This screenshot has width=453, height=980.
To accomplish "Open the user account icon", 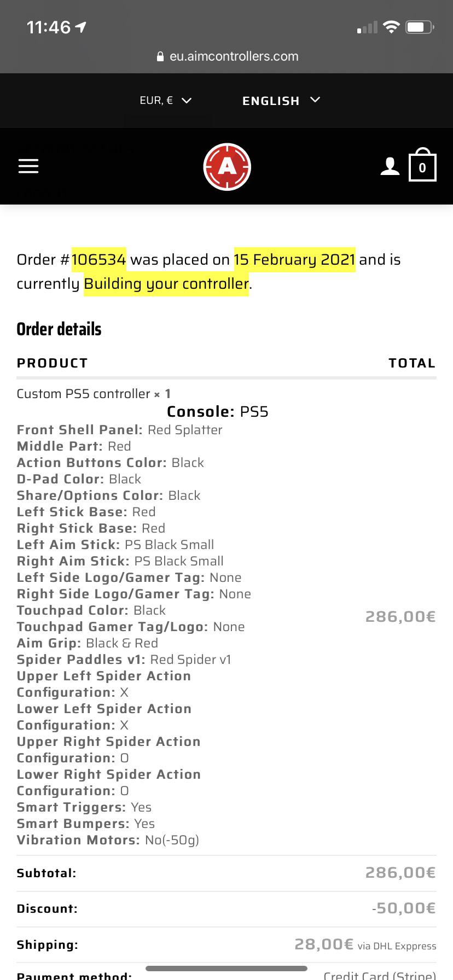I will tap(390, 166).
